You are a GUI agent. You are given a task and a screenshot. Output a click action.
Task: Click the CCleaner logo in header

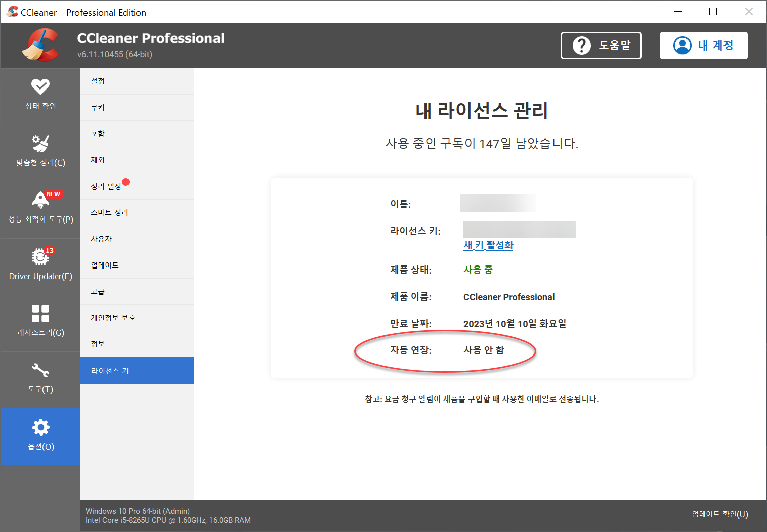(40, 45)
